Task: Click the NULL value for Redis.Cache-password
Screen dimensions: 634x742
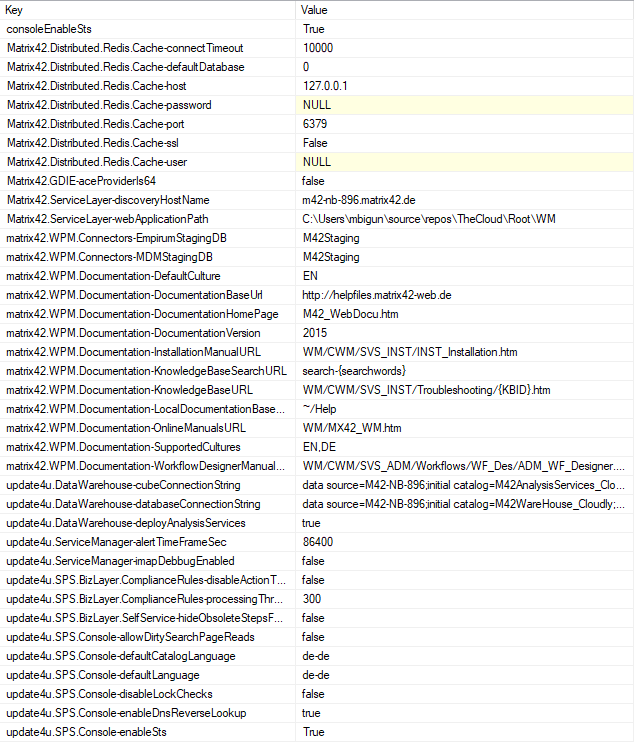Action: pos(465,105)
